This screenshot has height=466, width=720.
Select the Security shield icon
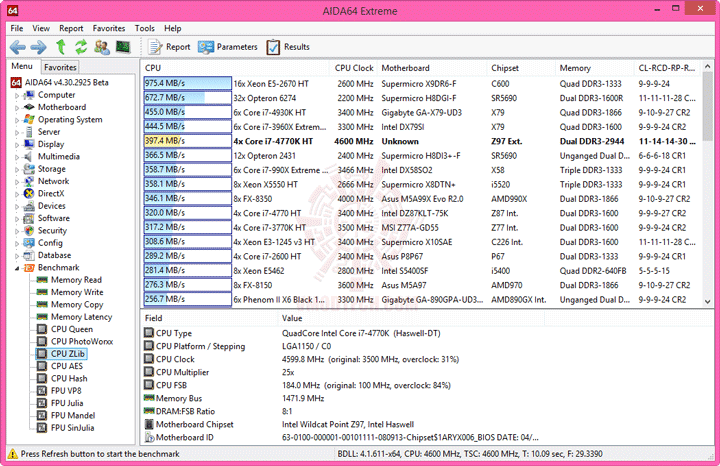(29, 230)
